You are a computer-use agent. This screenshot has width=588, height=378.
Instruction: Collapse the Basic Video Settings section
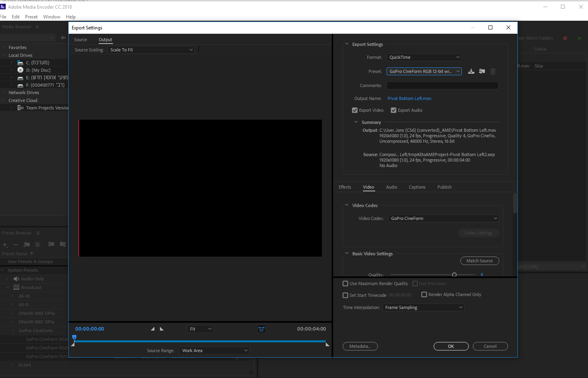[x=347, y=253]
